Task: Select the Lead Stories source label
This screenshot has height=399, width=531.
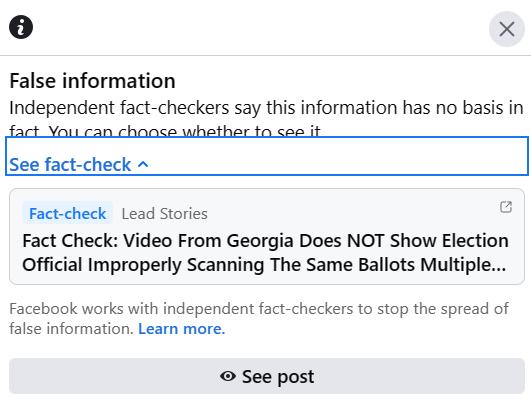Action: click(x=165, y=214)
